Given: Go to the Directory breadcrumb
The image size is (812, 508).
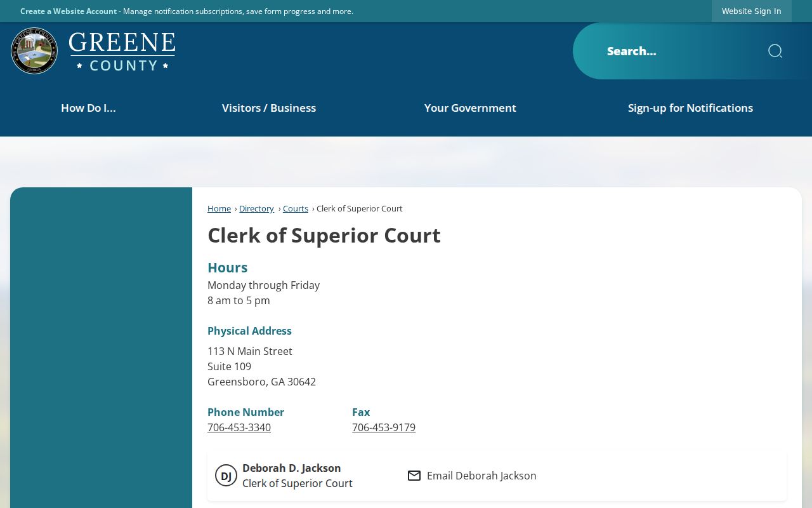Looking at the screenshot, I should coord(256,208).
